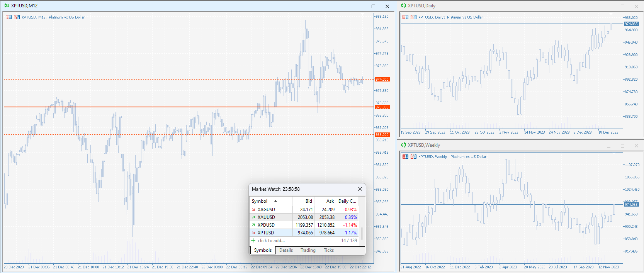Select the XAGUSD row

pos(304,210)
